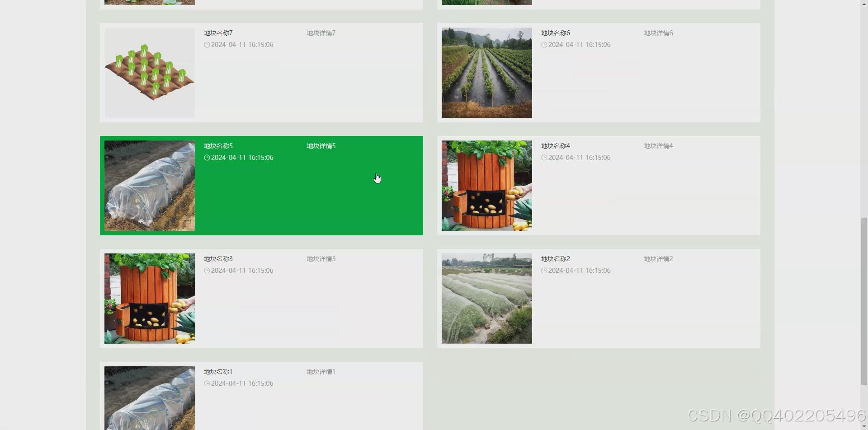Image resolution: width=868 pixels, height=430 pixels.
Task: Click the clock icon inside the green 地块名称5 card
Action: 207,158
